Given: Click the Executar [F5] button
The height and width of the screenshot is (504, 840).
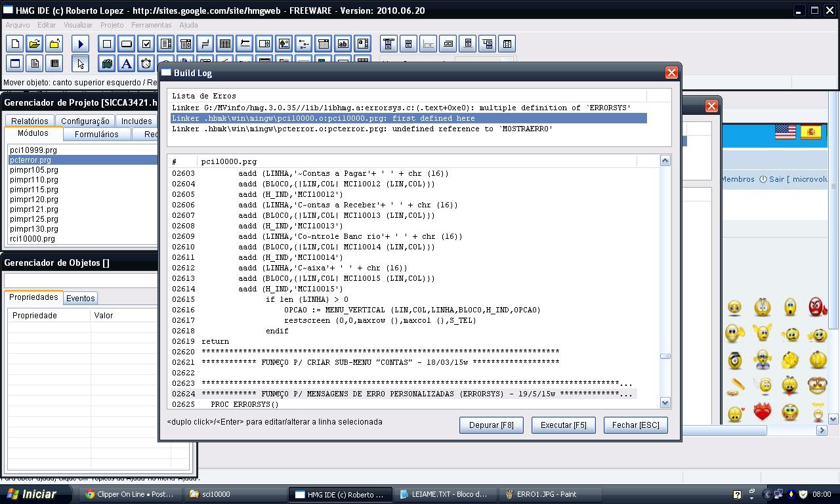Looking at the screenshot, I should coord(563,425).
